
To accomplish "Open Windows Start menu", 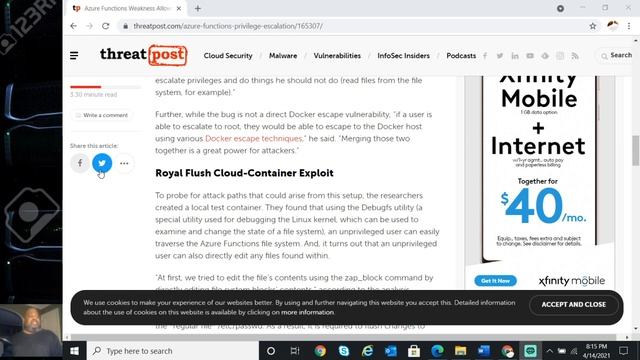I will 74,351.
